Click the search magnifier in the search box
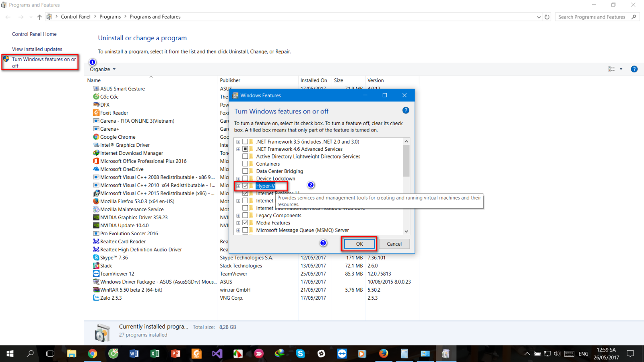Viewport: 644px width, 362px height. 634,16
